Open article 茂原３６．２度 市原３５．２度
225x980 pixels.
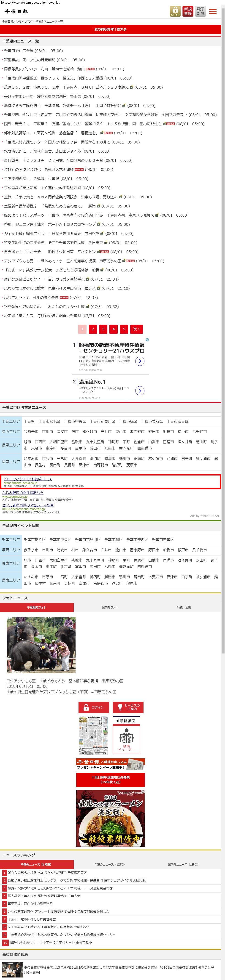66,87
